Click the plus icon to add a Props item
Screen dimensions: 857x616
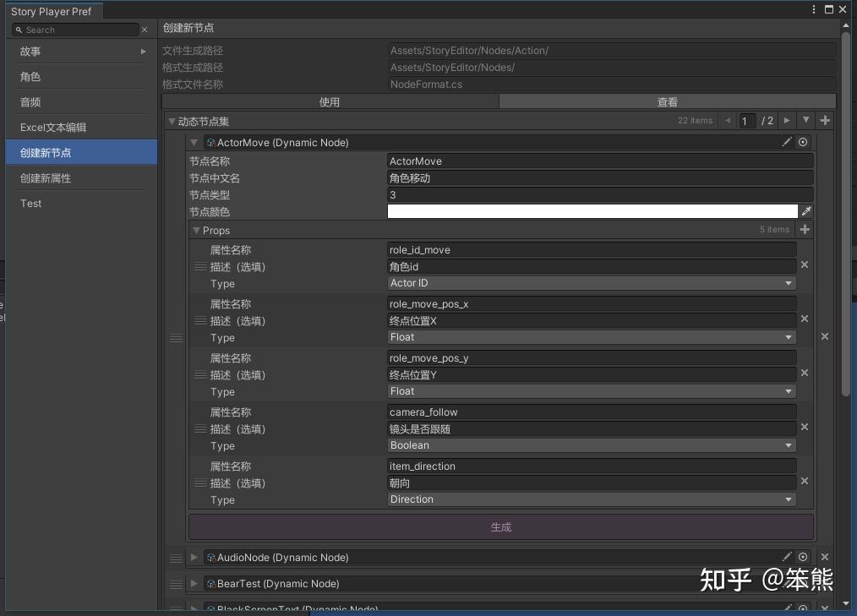pyautogui.click(x=804, y=229)
